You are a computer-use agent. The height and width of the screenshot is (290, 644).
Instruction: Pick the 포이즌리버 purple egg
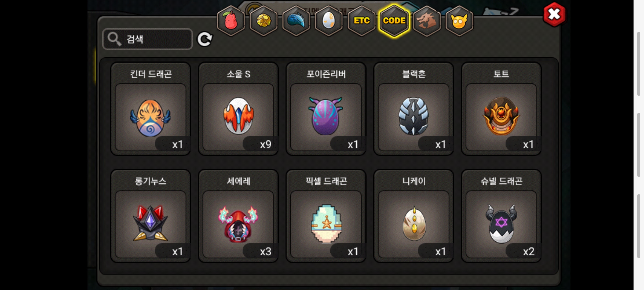(326, 109)
